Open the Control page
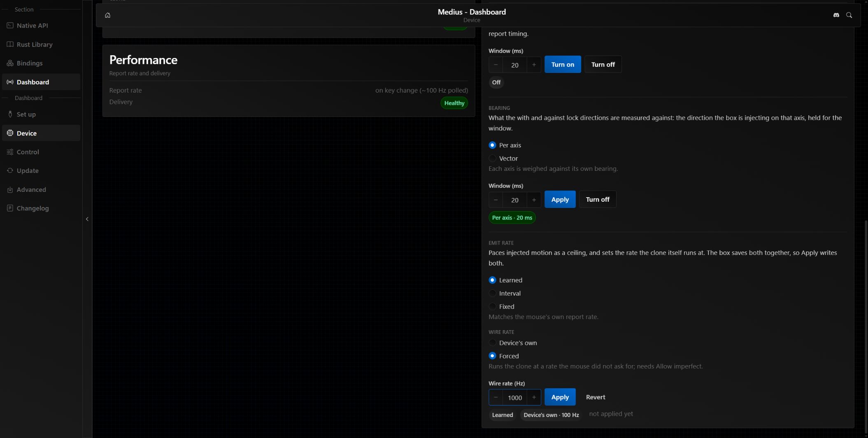Screen dimensions: 868x438 tap(41, 152)
